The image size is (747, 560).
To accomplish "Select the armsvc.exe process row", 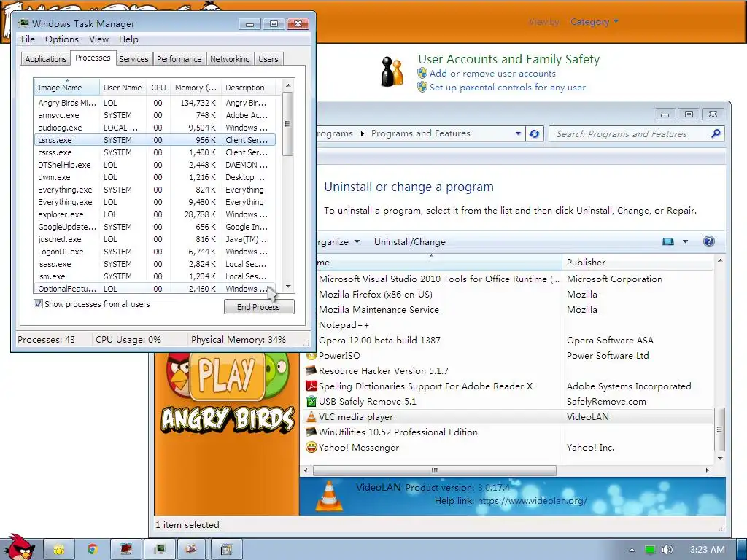I will click(155, 115).
